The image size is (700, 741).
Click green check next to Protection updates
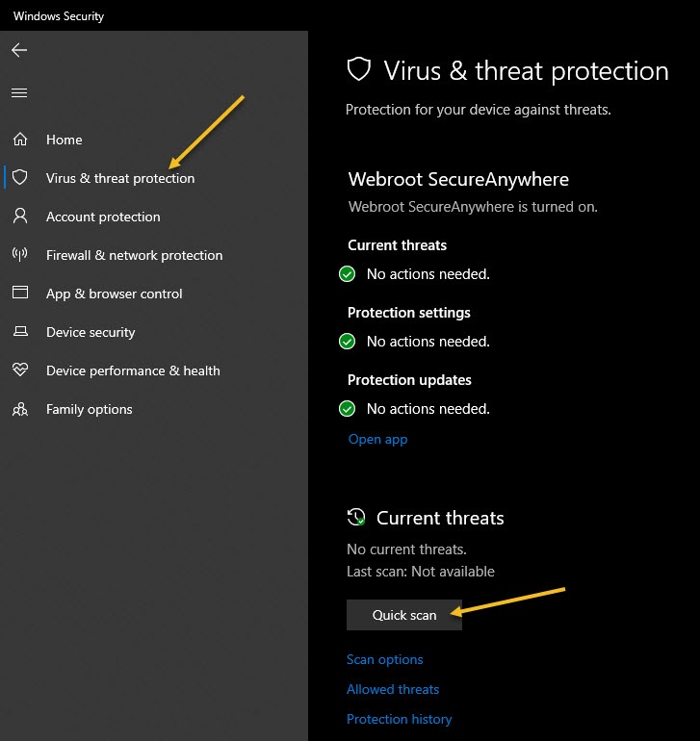tap(348, 409)
